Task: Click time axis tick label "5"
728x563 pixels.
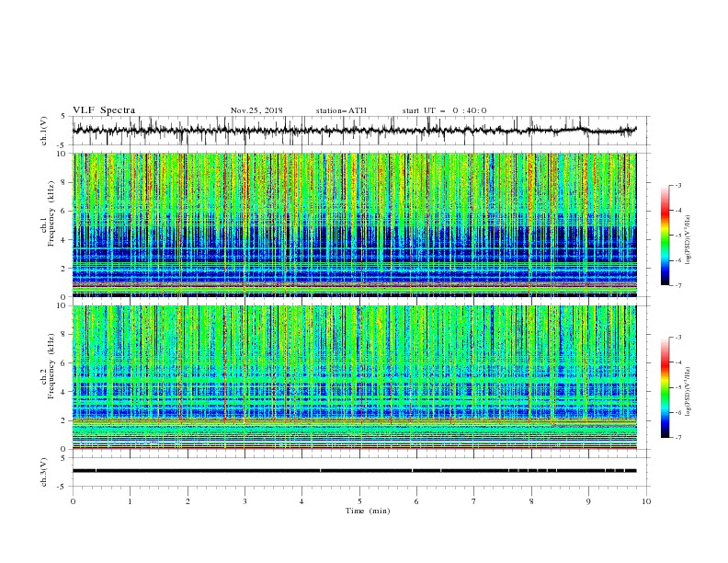Action: click(x=359, y=501)
